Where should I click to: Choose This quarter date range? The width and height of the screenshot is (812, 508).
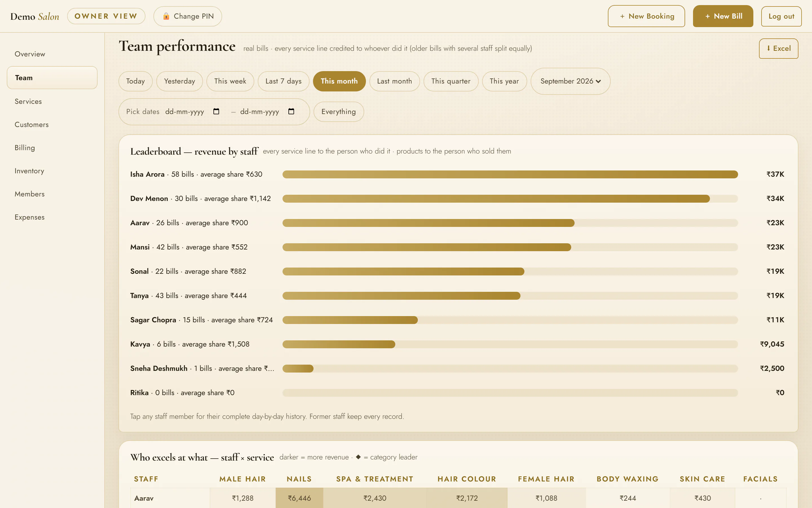pos(451,81)
